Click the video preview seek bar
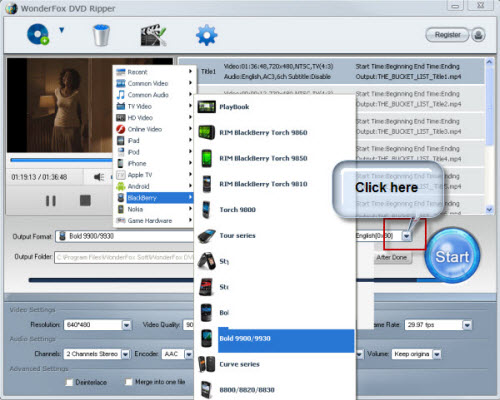The width and height of the screenshot is (500, 400). click(61, 160)
